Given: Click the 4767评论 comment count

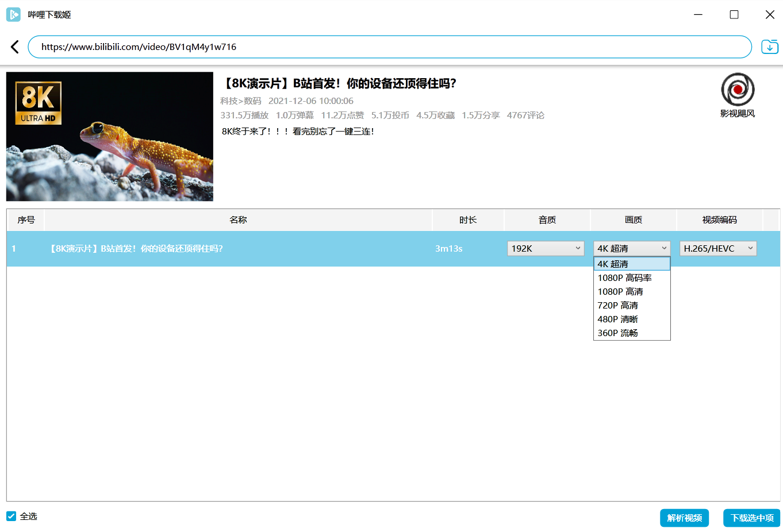Looking at the screenshot, I should point(525,115).
